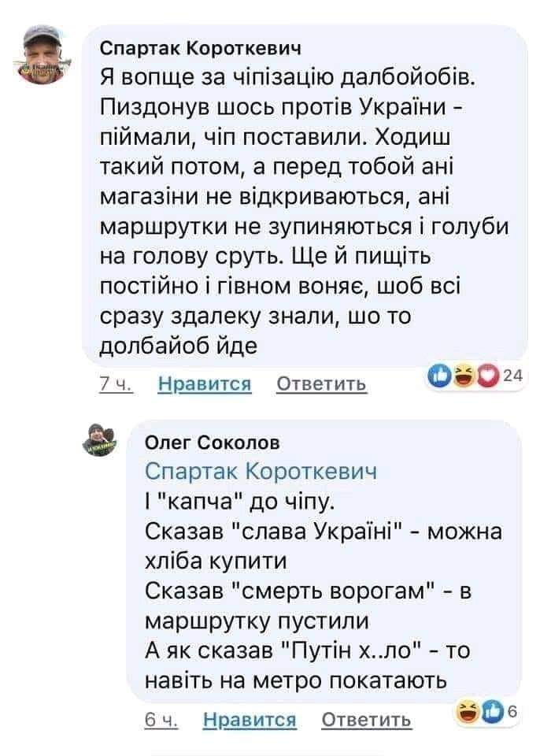Open the 24 reactions count
The image size is (551, 756).
(512, 376)
